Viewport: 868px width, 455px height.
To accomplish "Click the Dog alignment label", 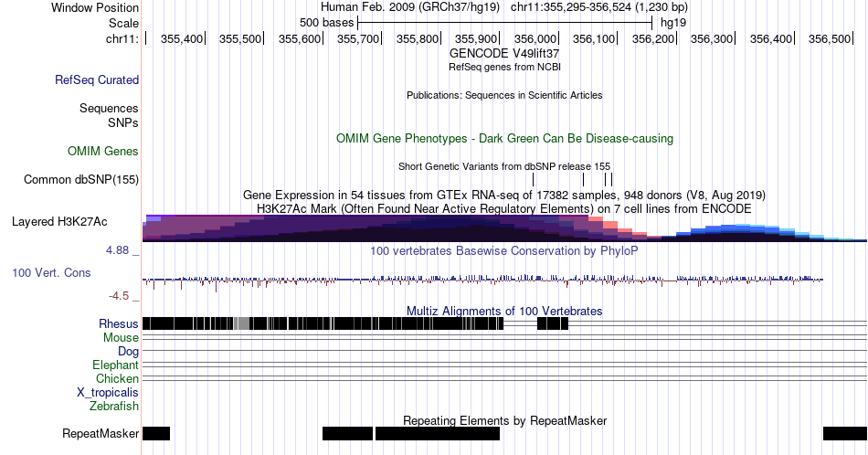I will 129,352.
